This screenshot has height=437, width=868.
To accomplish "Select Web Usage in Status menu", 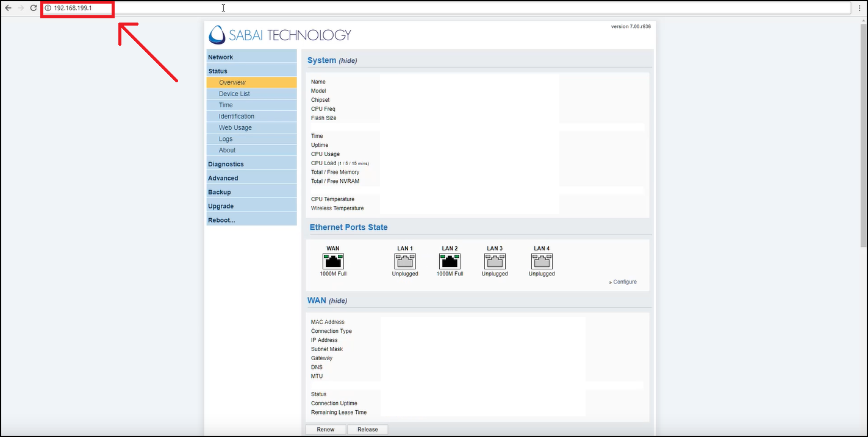I will tap(235, 127).
